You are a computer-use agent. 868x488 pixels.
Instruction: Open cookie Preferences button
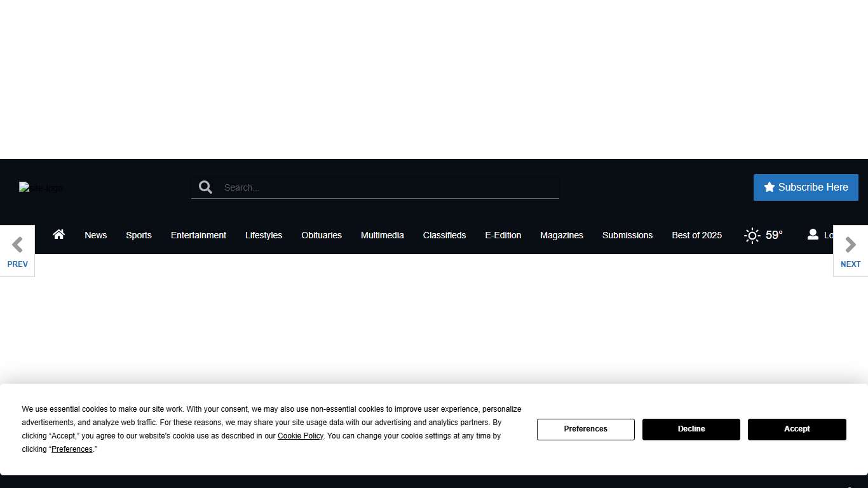point(586,430)
